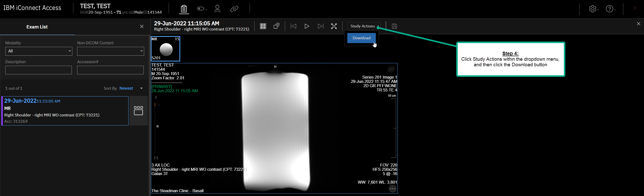644x196 pixels.
Task: Click the save floppy disk icon
Action: coord(394,26)
